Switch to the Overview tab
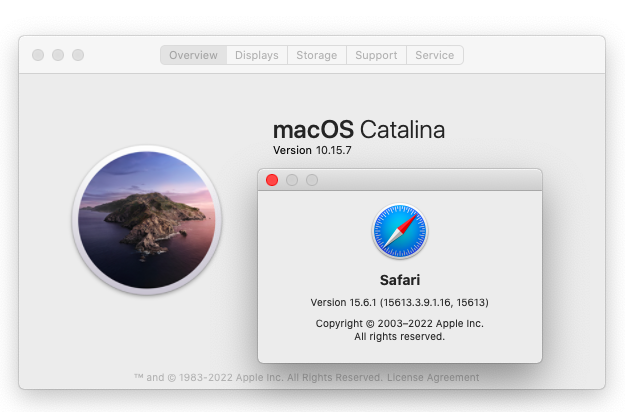 [193, 55]
